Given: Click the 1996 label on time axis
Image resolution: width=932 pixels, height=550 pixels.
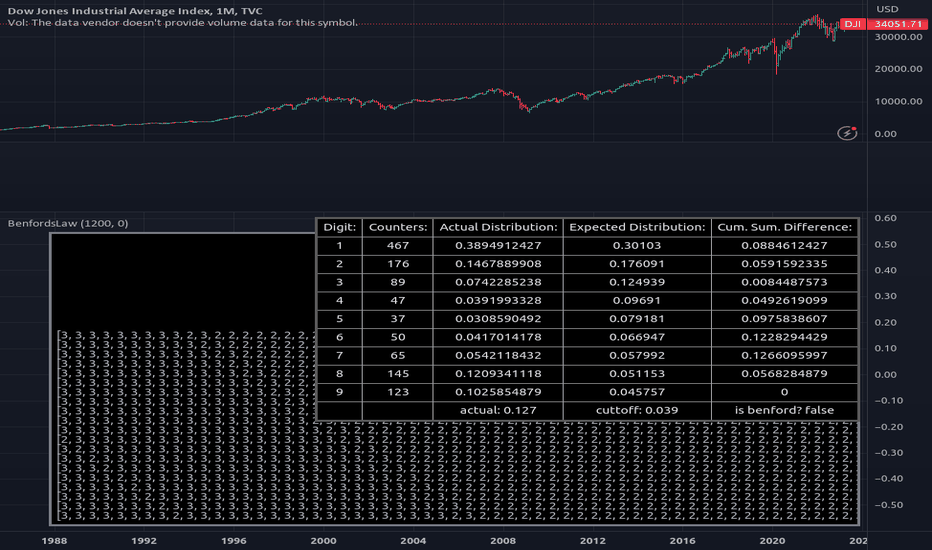Looking at the screenshot, I should (234, 541).
